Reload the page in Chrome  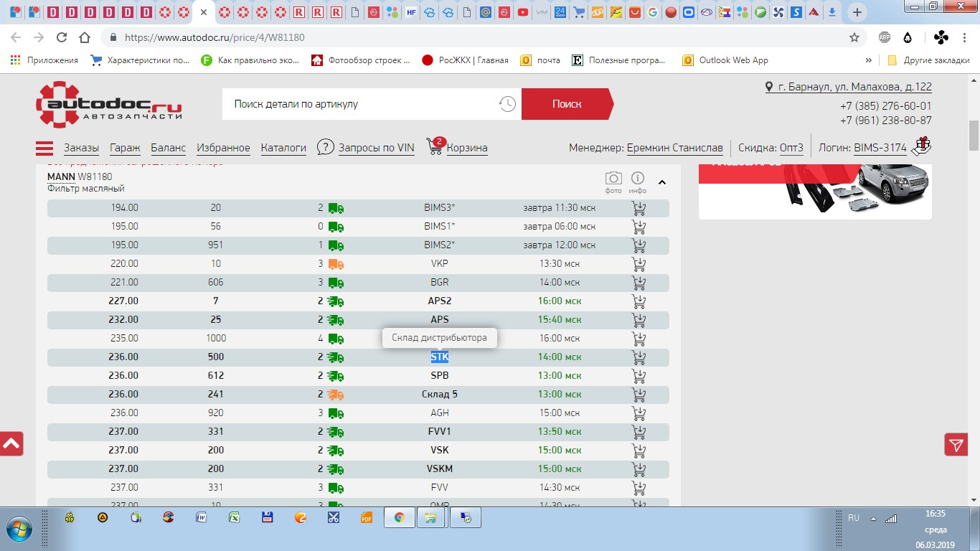pyautogui.click(x=62, y=37)
